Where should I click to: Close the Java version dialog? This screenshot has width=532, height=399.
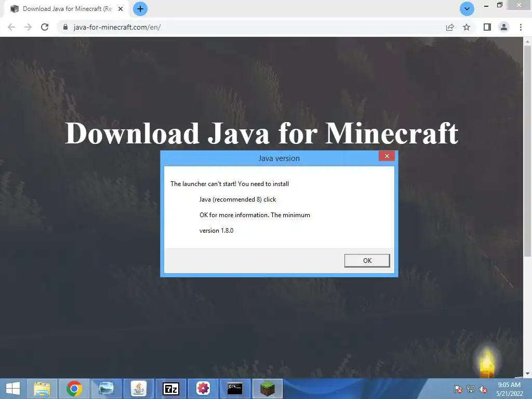387,156
